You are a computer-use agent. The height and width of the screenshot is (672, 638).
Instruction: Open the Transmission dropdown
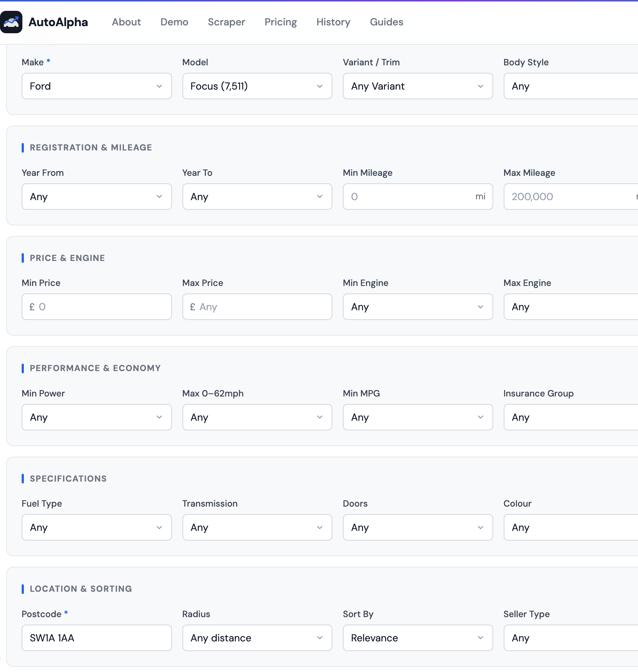[257, 527]
